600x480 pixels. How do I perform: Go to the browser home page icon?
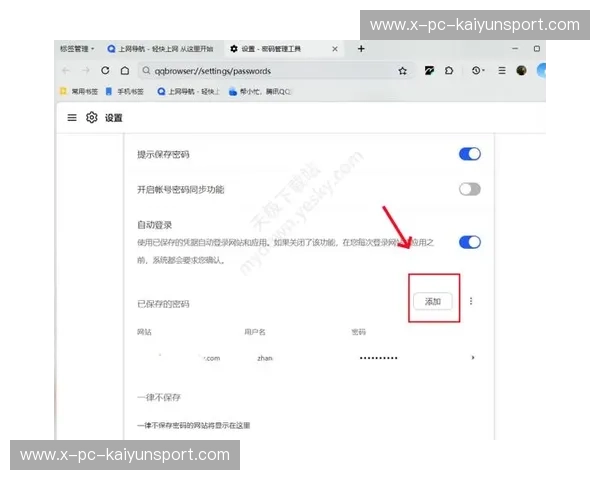click(125, 70)
